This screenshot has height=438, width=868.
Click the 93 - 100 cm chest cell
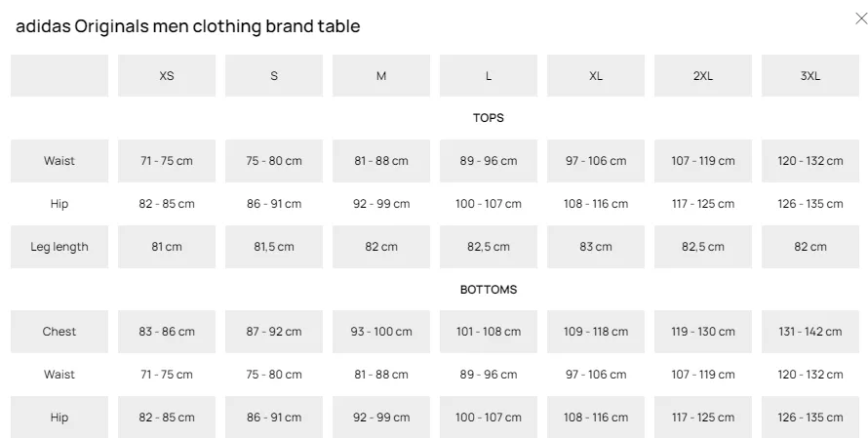[381, 332]
